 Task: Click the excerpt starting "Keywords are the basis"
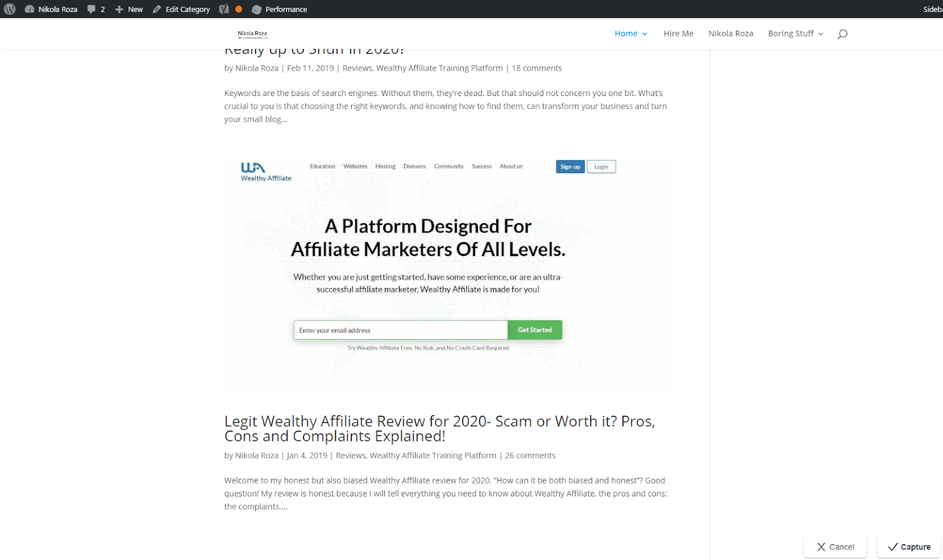(446, 106)
